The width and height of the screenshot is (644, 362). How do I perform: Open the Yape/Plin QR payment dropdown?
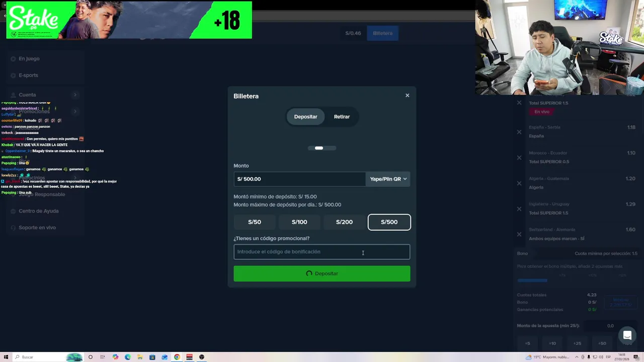point(388,179)
